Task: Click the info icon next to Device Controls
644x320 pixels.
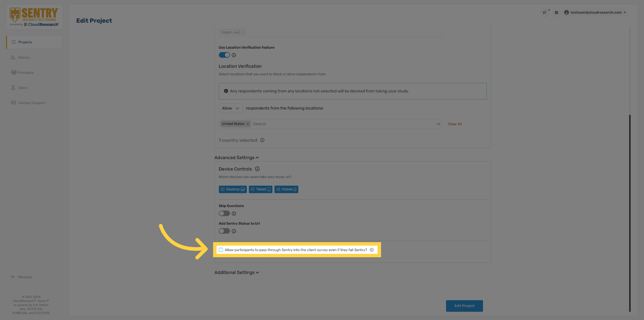Action: [x=257, y=169]
